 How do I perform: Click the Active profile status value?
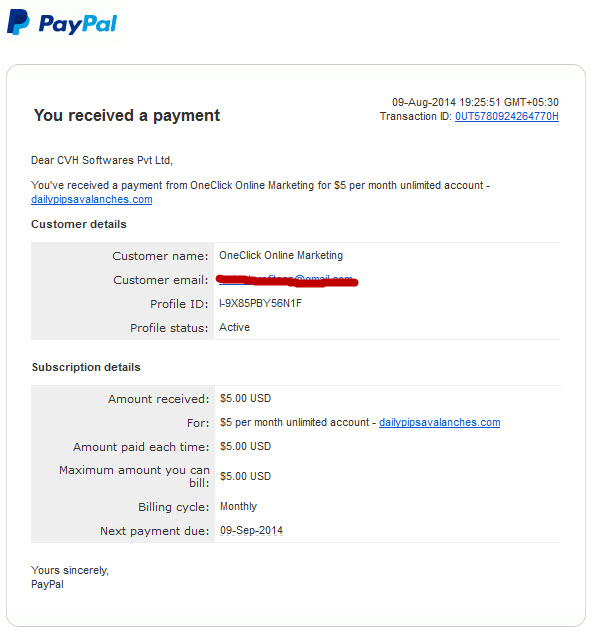coord(234,327)
